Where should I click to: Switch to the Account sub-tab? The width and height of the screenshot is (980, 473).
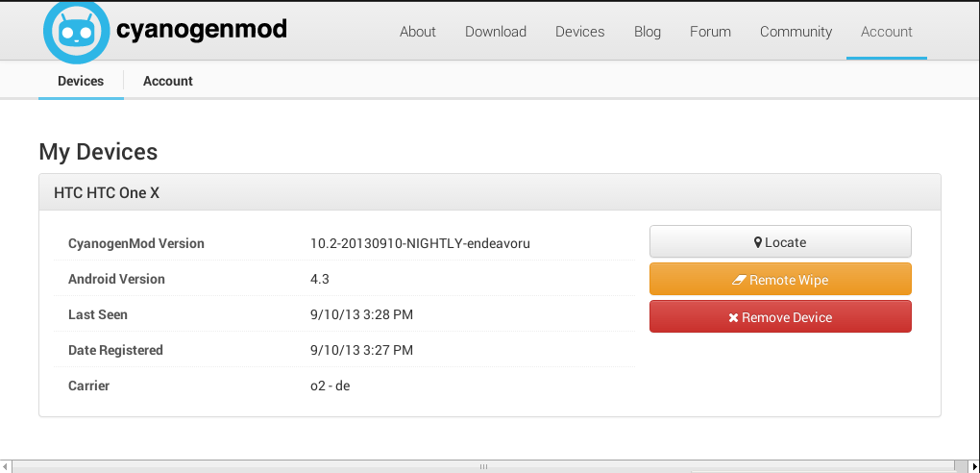tap(168, 81)
